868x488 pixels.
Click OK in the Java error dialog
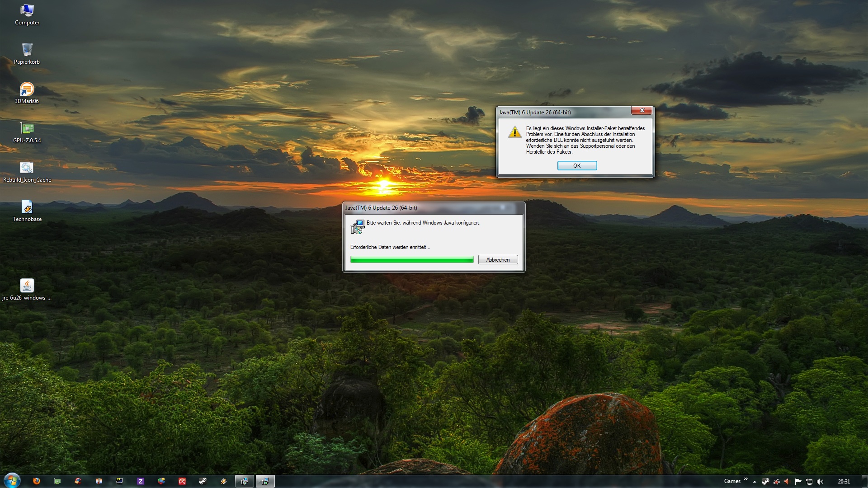click(577, 166)
